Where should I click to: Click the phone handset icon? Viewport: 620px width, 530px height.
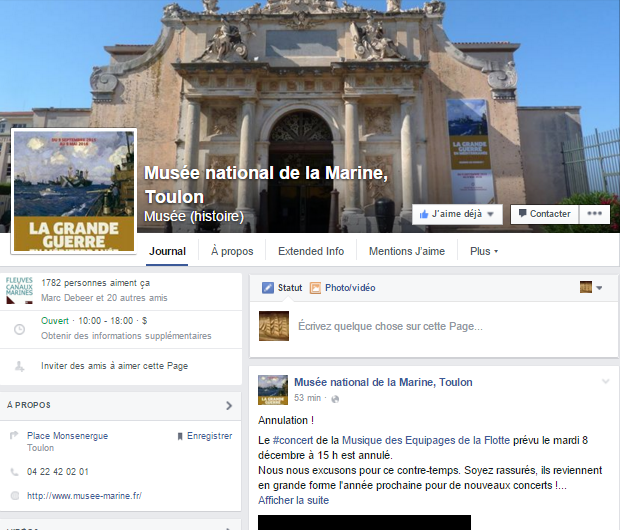click(x=14, y=472)
